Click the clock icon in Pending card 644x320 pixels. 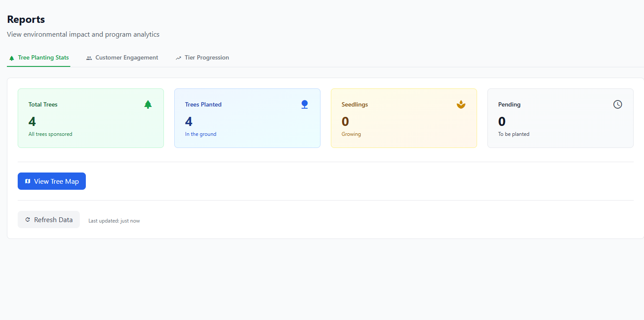[618, 104]
